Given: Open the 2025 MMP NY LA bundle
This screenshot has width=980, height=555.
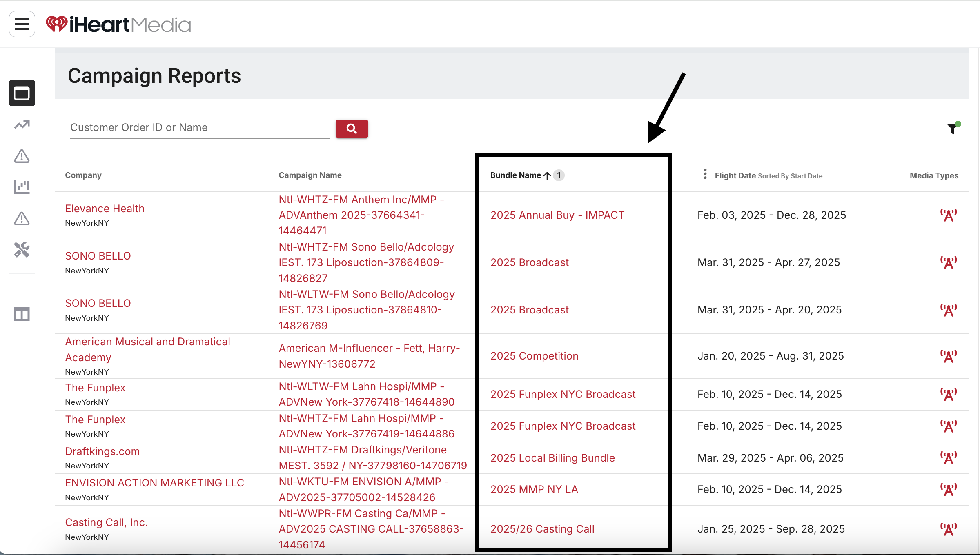Looking at the screenshot, I should 535,490.
